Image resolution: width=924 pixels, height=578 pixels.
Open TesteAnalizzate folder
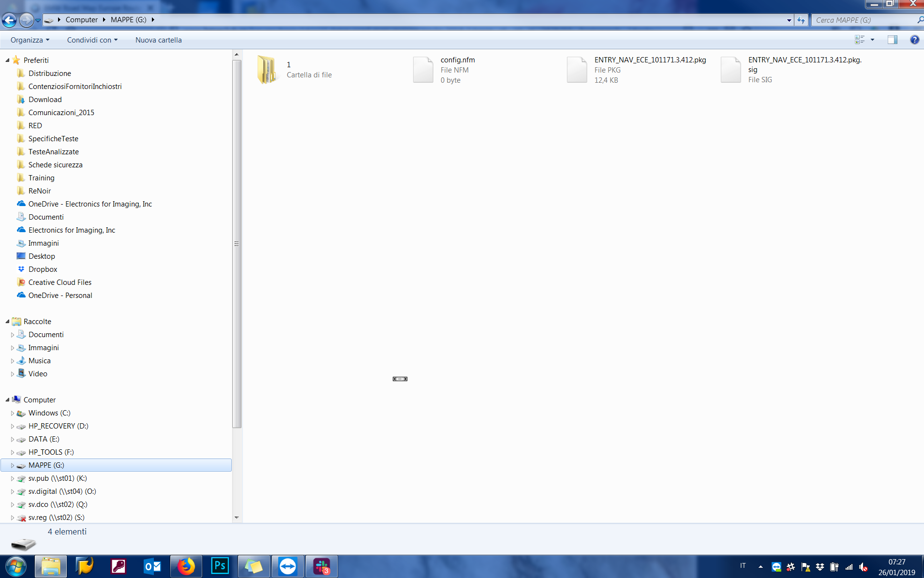54,152
